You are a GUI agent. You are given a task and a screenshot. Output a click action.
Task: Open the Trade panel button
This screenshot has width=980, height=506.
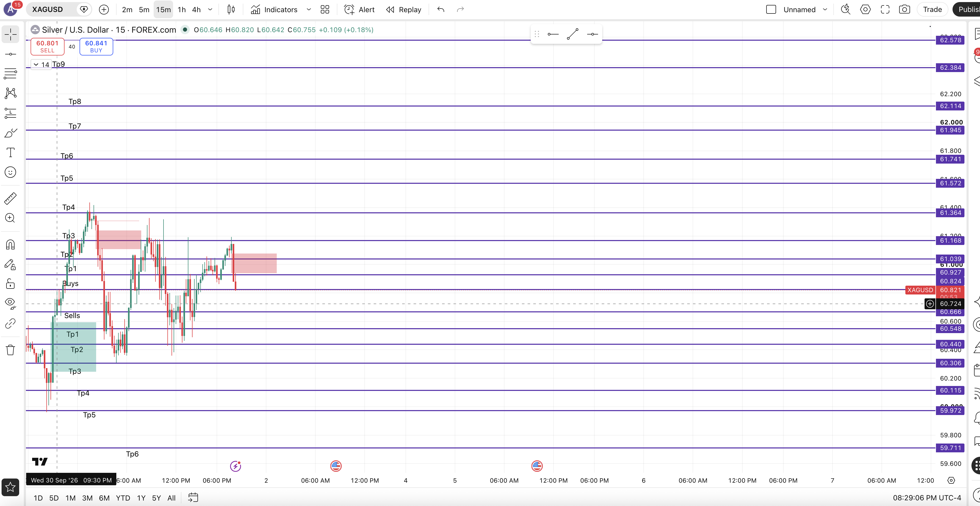[932, 10]
